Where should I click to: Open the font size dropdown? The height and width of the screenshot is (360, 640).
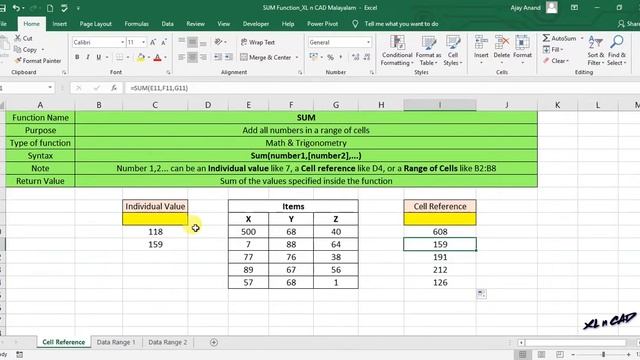(143, 42)
